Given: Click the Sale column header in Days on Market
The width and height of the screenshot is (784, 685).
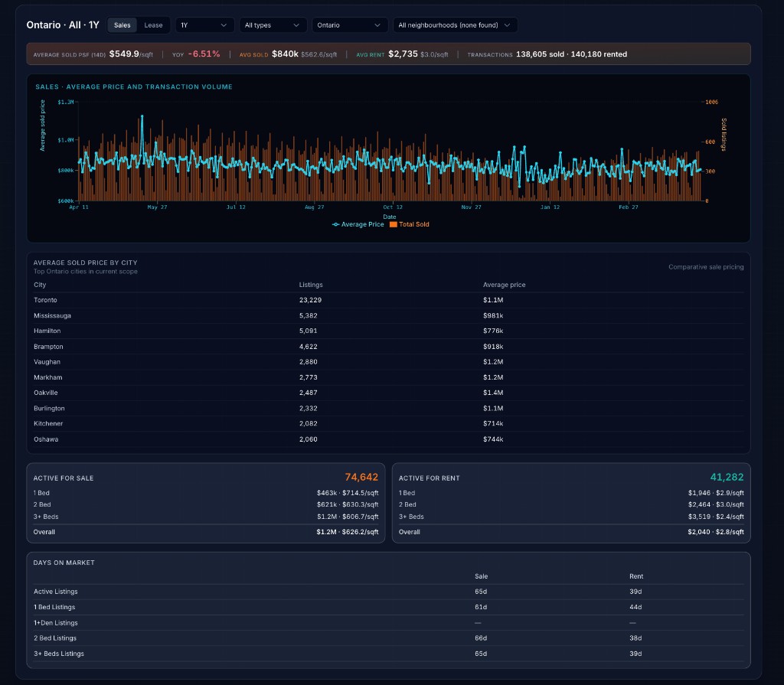Looking at the screenshot, I should (481, 576).
